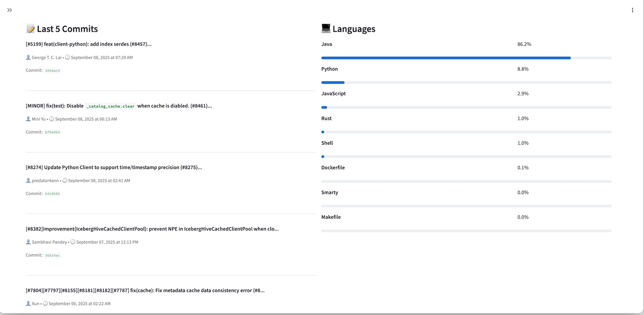Click the person icon next to George T. C. Lai
This screenshot has height=315, width=644.
28,57
